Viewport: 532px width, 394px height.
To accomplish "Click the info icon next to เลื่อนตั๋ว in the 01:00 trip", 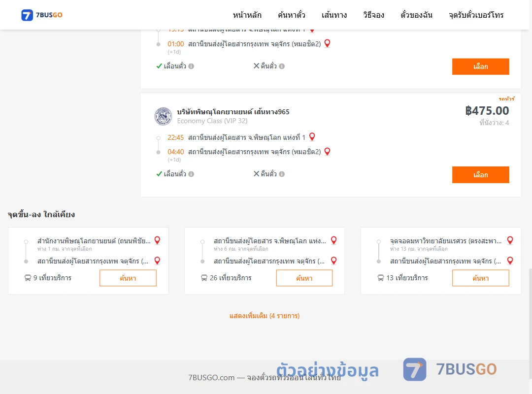I will [x=191, y=66].
